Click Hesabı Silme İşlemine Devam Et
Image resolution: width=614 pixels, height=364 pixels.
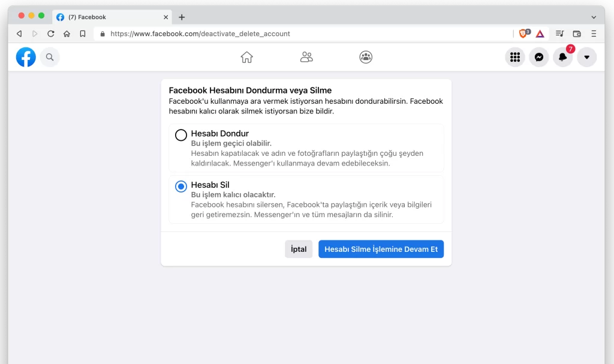click(381, 249)
